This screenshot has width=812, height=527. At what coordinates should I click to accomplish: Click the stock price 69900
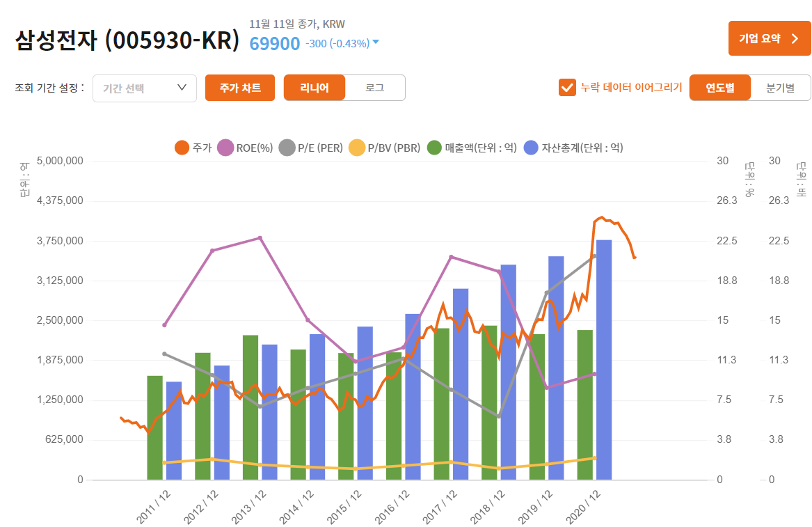[x=274, y=44]
